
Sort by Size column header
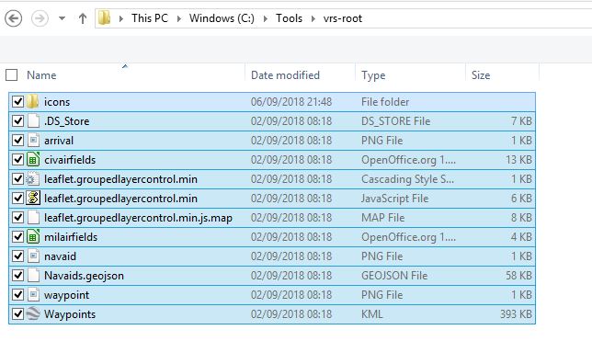pyautogui.click(x=481, y=75)
